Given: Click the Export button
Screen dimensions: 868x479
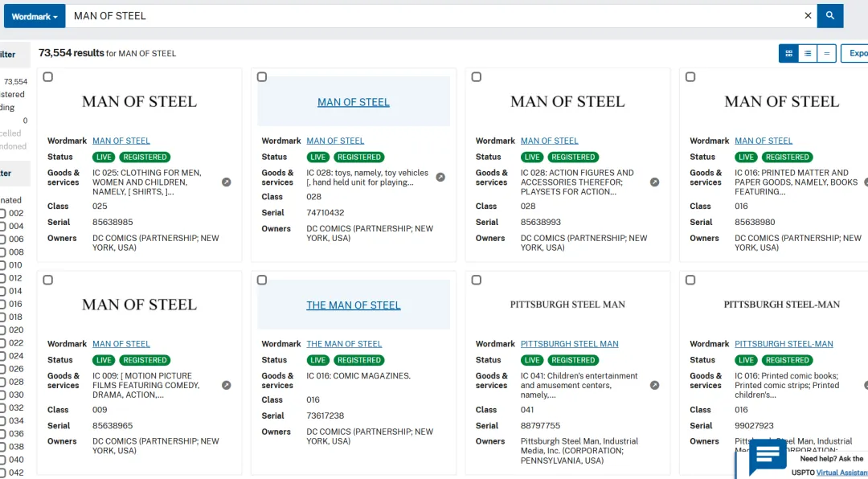Looking at the screenshot, I should click(854, 53).
